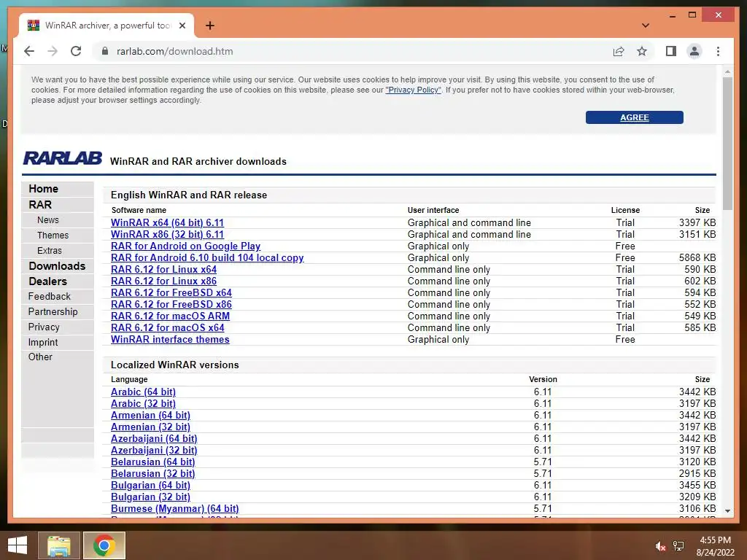Download Arabic (32 bit) version
This screenshot has width=747, height=560.
[144, 404]
